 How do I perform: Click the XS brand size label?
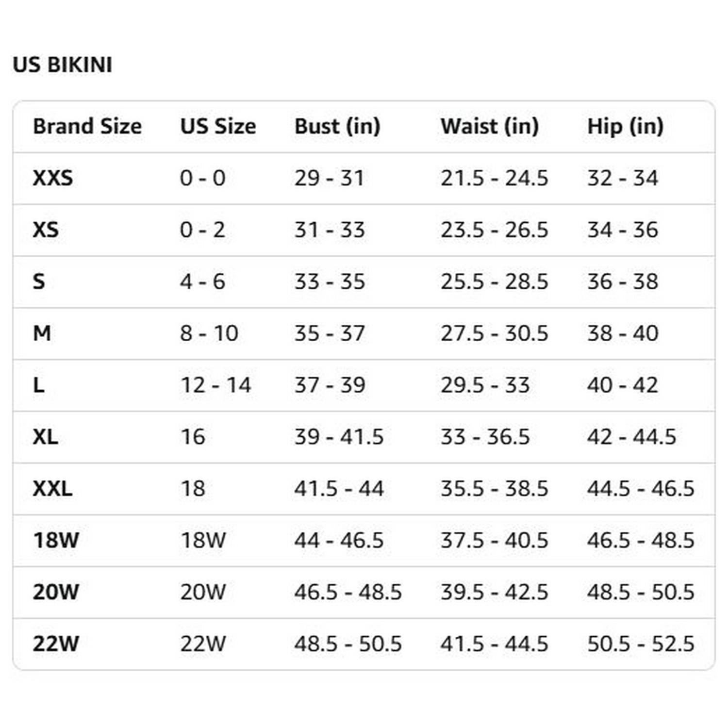[x=46, y=230]
